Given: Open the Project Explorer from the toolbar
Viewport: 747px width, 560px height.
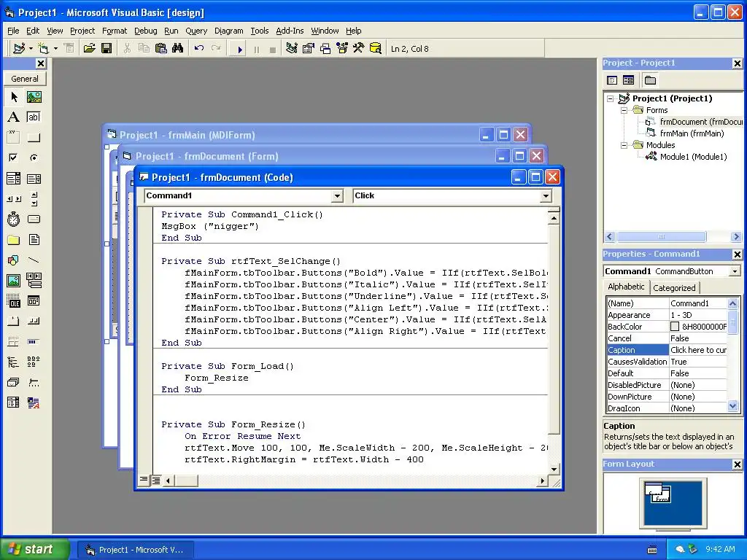Looking at the screenshot, I should coord(292,49).
